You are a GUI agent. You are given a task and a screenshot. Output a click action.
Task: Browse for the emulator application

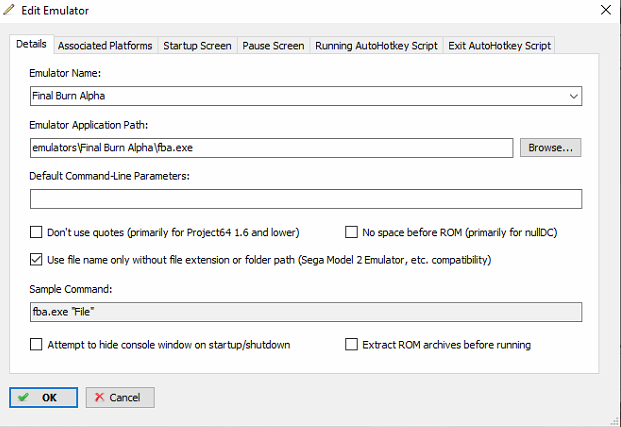click(x=551, y=148)
